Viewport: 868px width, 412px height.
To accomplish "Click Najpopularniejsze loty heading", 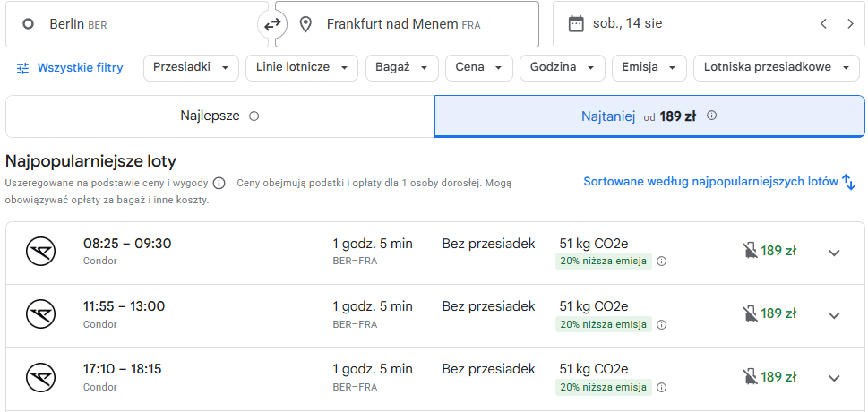I will click(x=90, y=162).
